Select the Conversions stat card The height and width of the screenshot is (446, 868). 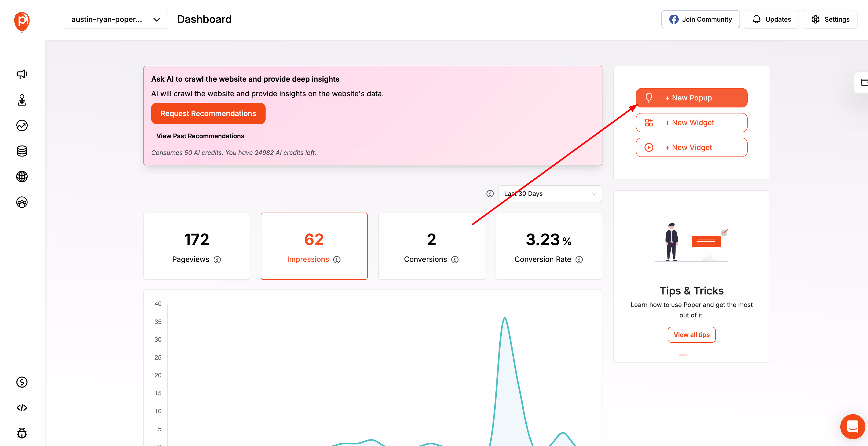pos(431,246)
